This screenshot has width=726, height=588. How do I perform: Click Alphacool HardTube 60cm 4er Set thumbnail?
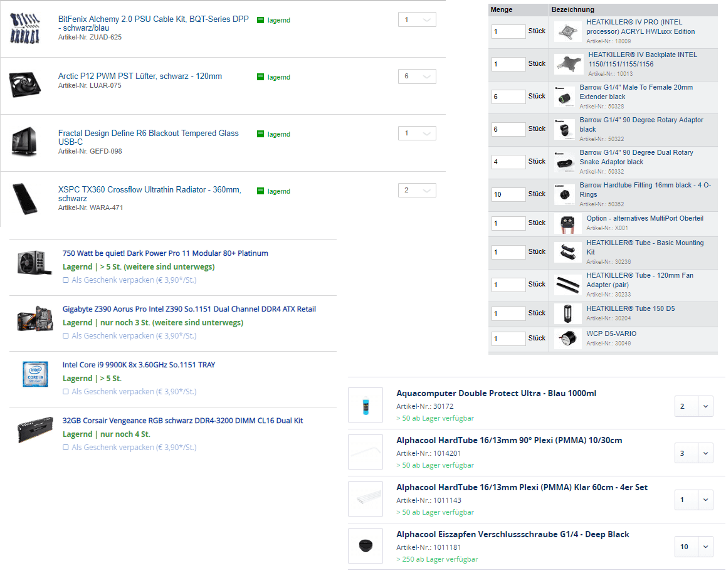366,499
